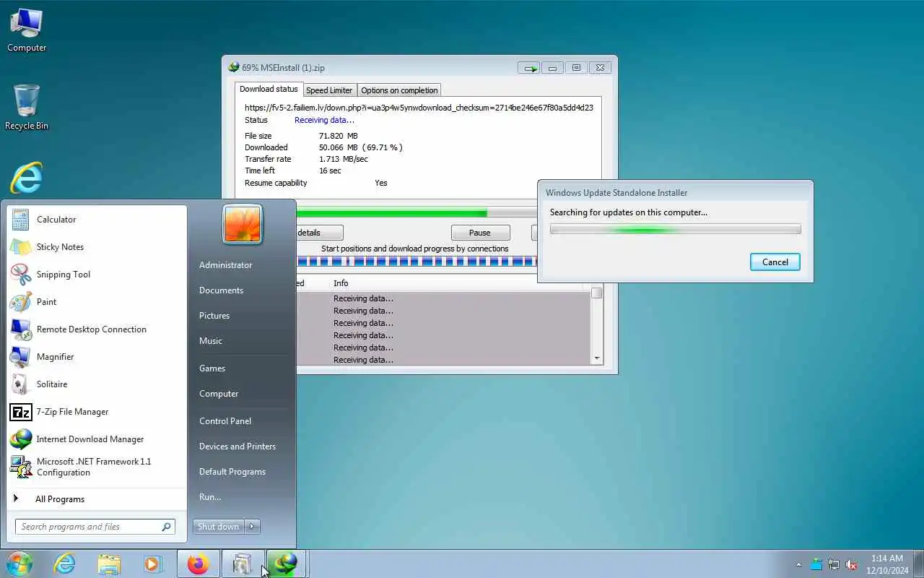Click the '50.066 MB ( 69.71 % )' downloaded value
Viewport: 924px width, 578px height.
[x=361, y=147]
